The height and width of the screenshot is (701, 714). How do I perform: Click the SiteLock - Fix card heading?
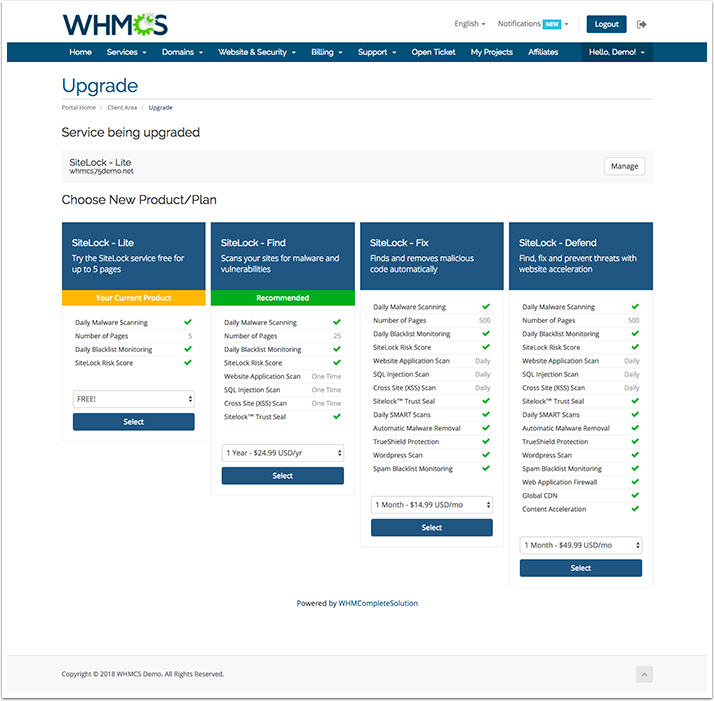pyautogui.click(x=399, y=243)
